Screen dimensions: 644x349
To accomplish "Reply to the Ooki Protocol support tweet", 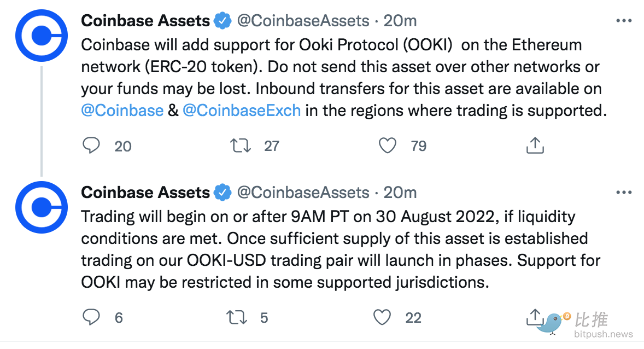I will pos(91,146).
